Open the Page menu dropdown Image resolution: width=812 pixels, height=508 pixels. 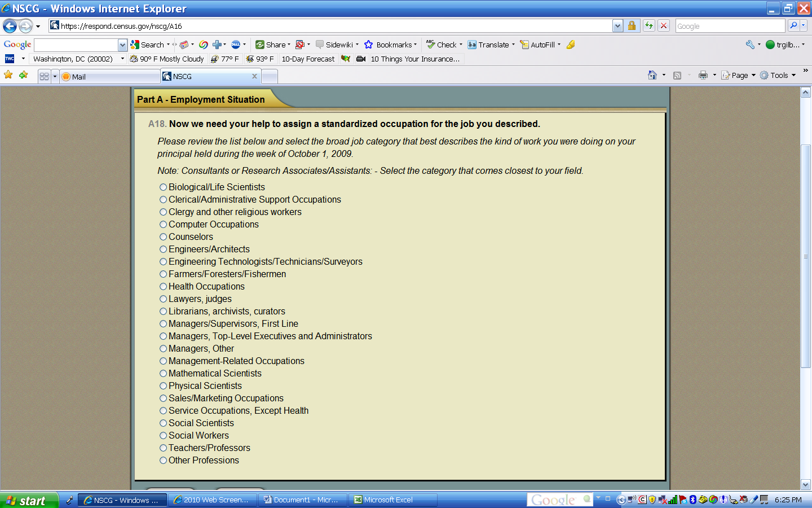coord(739,75)
